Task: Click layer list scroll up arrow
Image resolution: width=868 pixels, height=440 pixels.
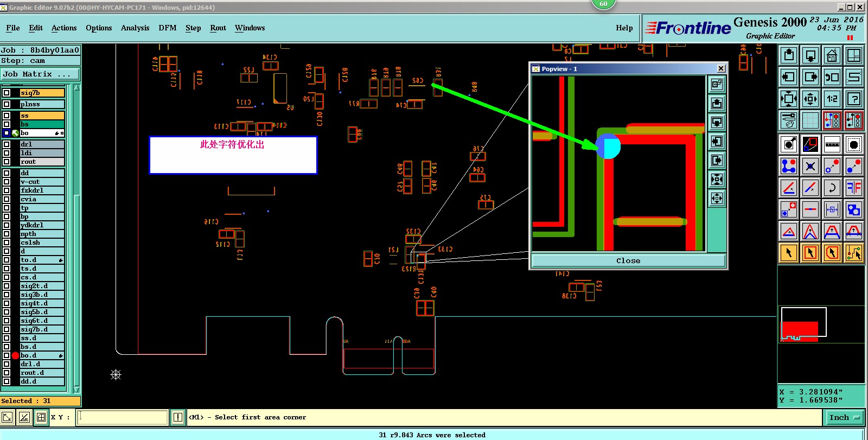Action: pyautogui.click(x=76, y=87)
